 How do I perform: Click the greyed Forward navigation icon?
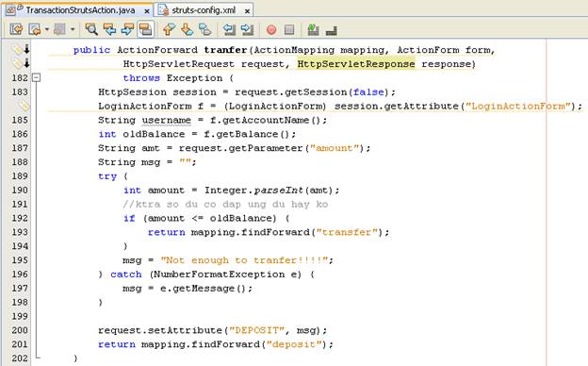point(59,29)
